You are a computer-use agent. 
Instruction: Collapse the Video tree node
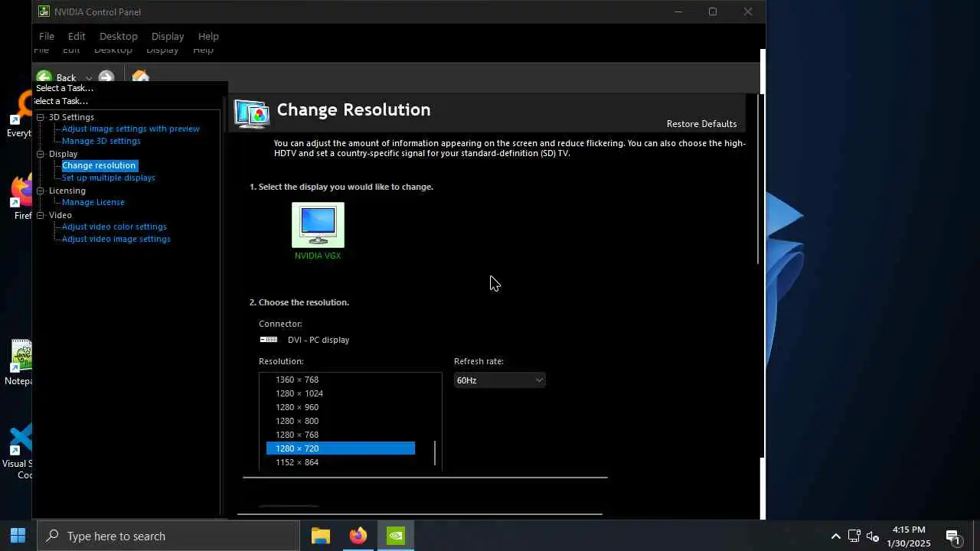41,215
